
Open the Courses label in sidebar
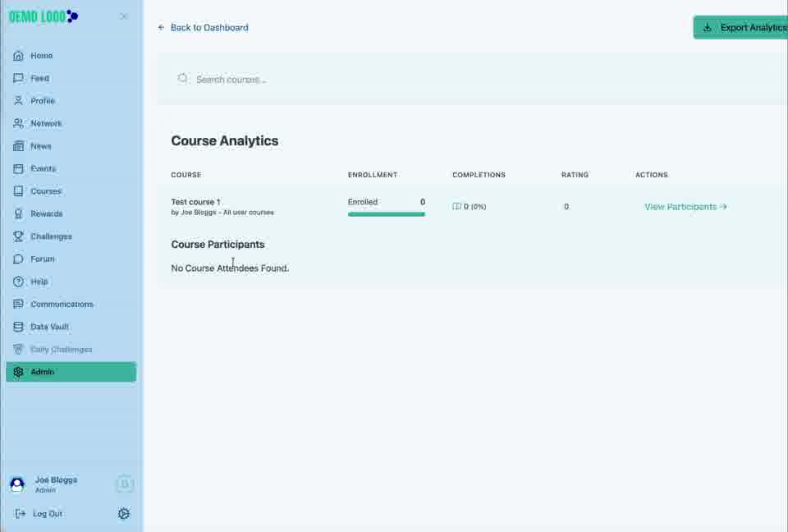tap(46, 191)
